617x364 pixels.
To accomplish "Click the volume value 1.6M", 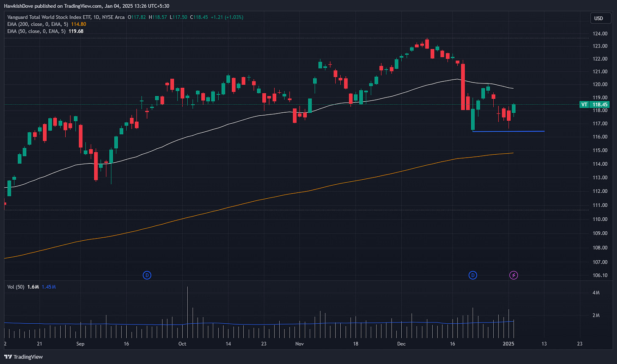I will 33,287.
